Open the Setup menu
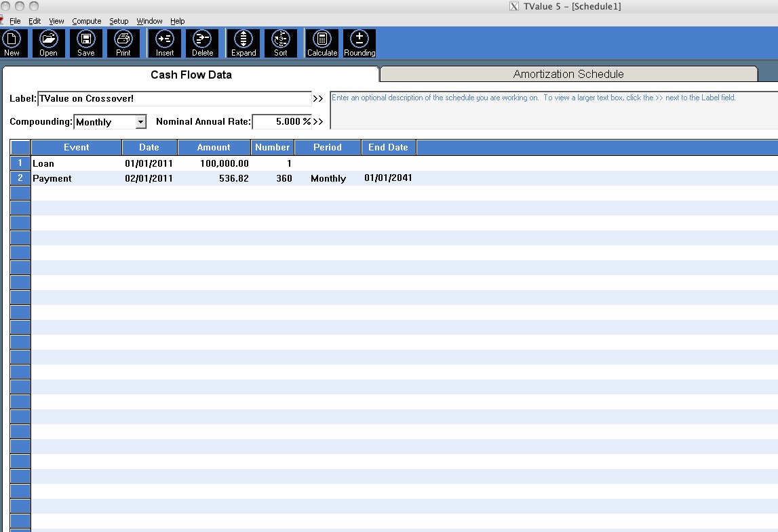The width and height of the screenshot is (778, 532). 119,21
